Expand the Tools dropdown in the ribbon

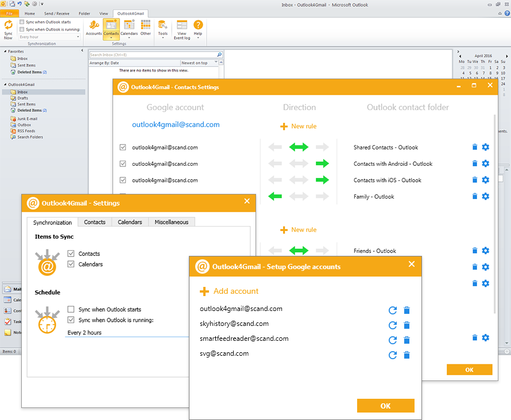163,28
